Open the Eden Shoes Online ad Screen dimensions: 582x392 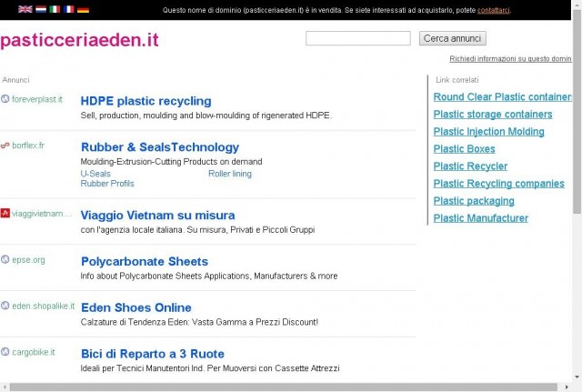[136, 307]
